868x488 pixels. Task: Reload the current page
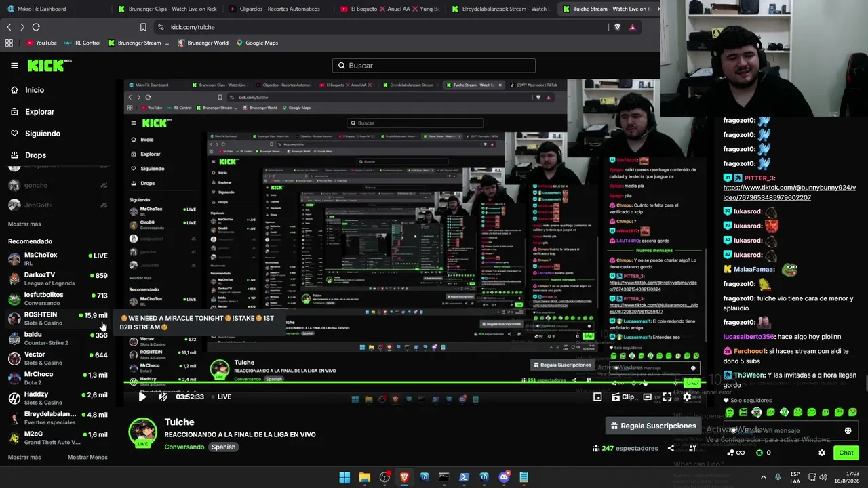(x=36, y=27)
